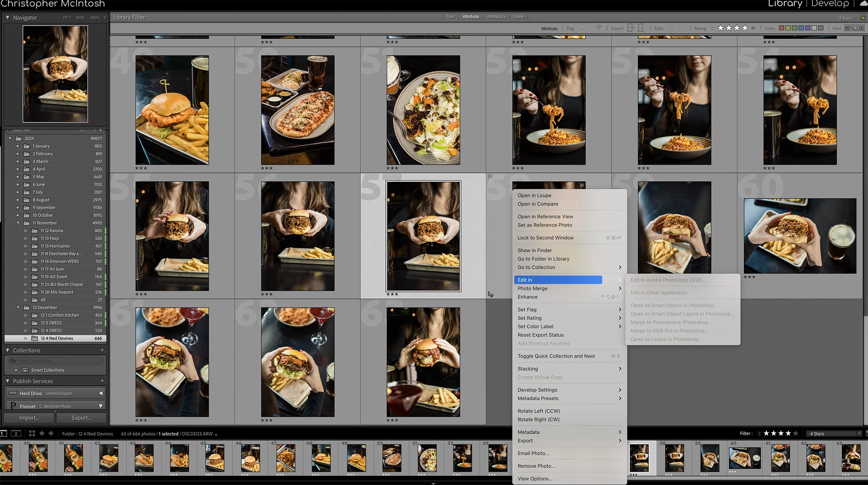Image resolution: width=868 pixels, height=485 pixels.
Task: Open the second monitor window button
Action: point(16,433)
